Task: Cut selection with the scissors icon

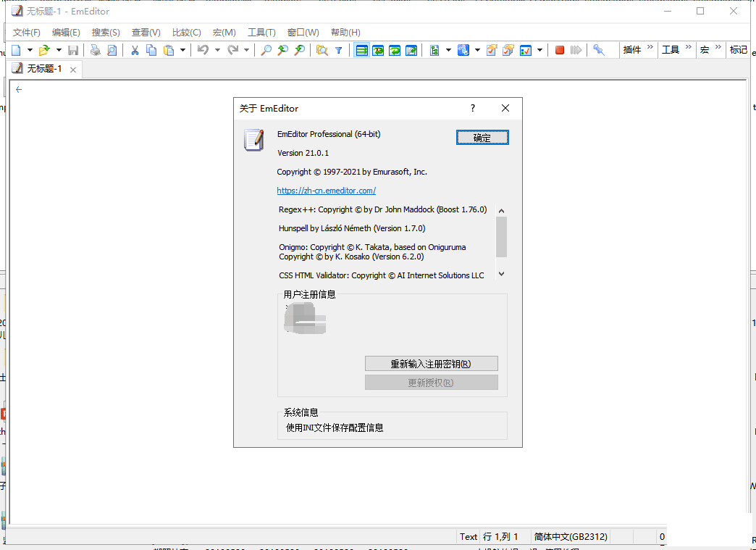Action: [135, 50]
